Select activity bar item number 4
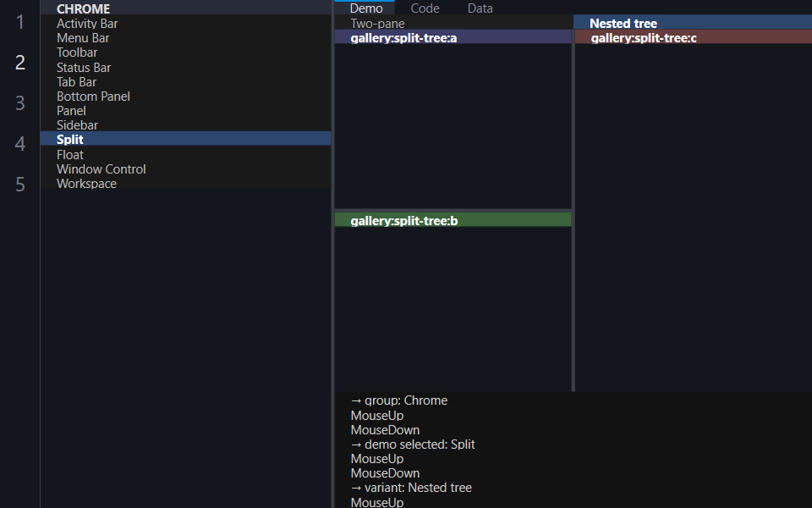The height and width of the screenshot is (508, 812). point(19,143)
